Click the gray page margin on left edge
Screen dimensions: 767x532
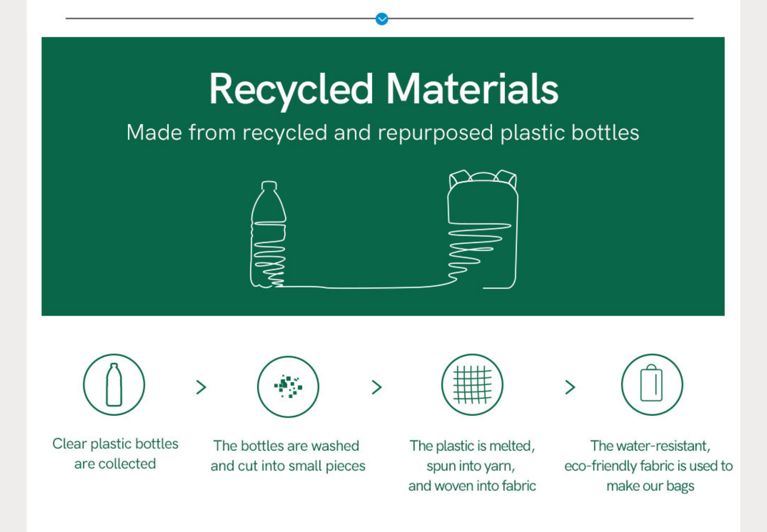(x=13, y=266)
